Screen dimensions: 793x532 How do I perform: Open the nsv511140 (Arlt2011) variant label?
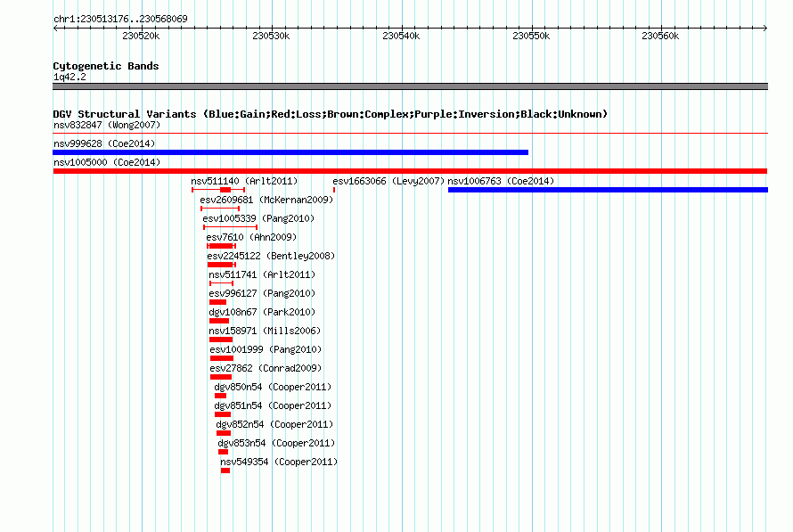coord(244,181)
